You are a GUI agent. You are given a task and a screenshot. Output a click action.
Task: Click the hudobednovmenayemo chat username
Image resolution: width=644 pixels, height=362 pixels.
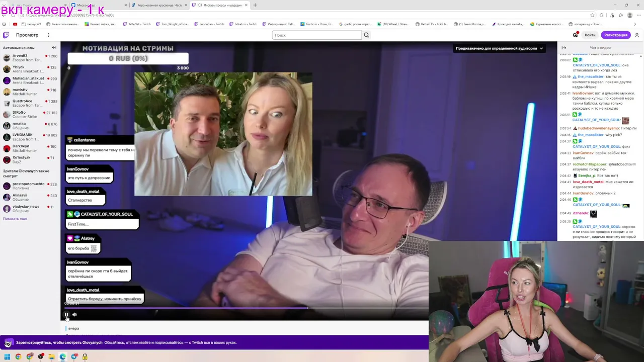[599, 128]
